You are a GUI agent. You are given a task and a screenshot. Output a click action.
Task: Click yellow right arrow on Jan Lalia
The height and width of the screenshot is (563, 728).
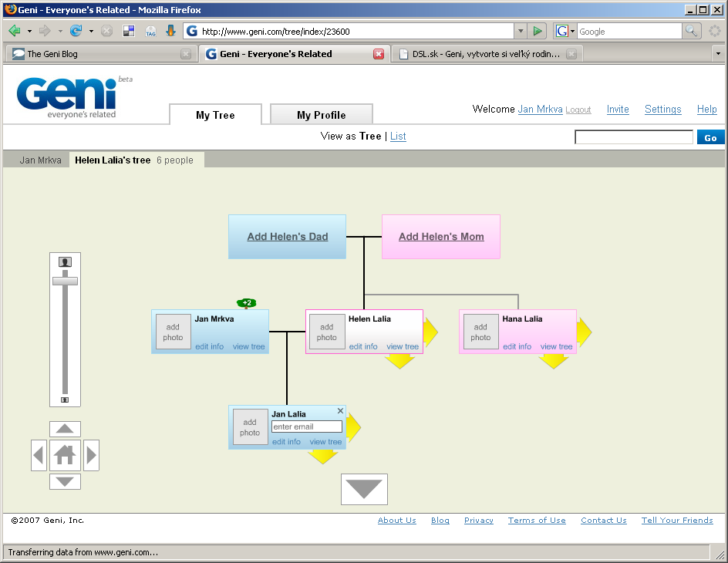[x=353, y=427]
